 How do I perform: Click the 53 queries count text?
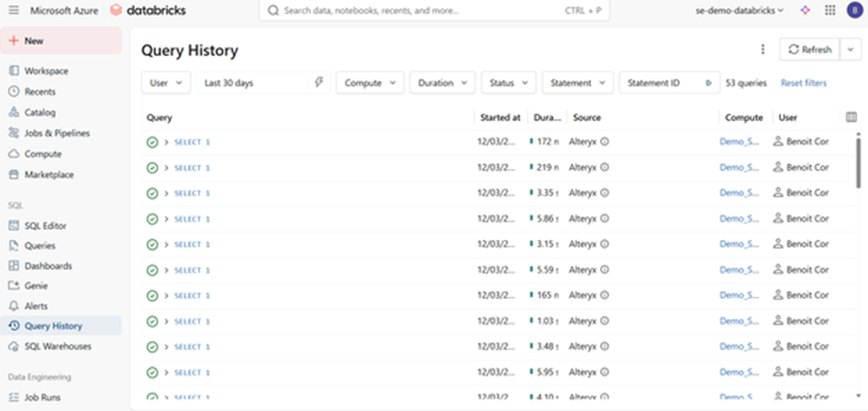point(746,83)
